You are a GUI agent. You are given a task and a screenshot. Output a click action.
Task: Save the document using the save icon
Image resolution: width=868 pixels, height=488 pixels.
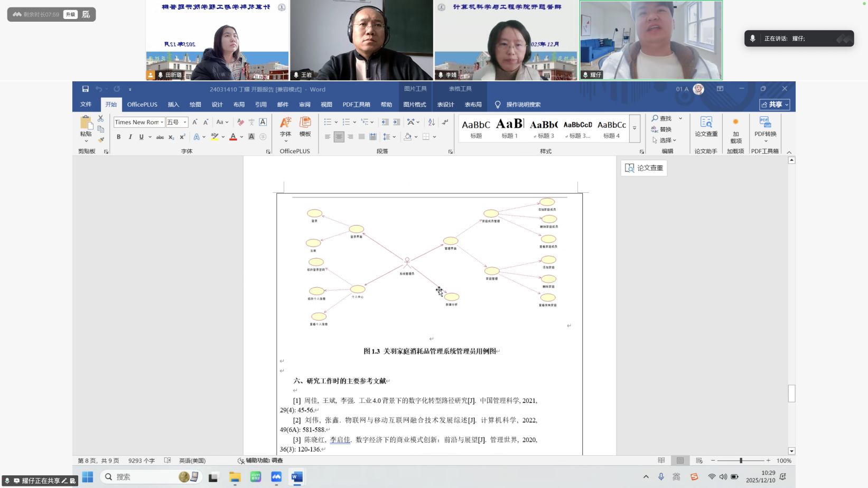[85, 89]
